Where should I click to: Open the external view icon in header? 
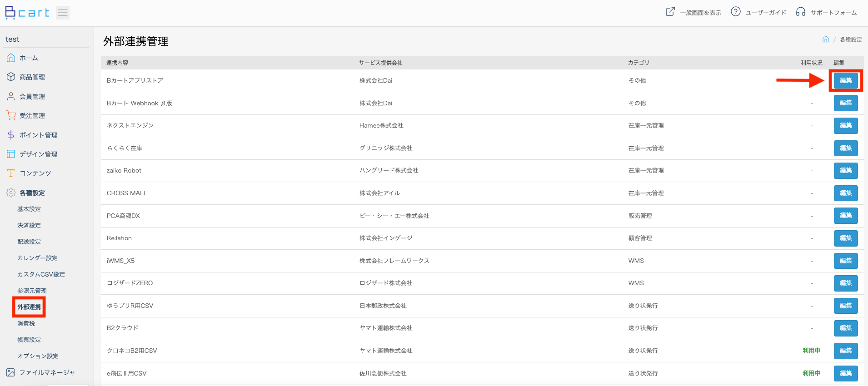pos(670,12)
